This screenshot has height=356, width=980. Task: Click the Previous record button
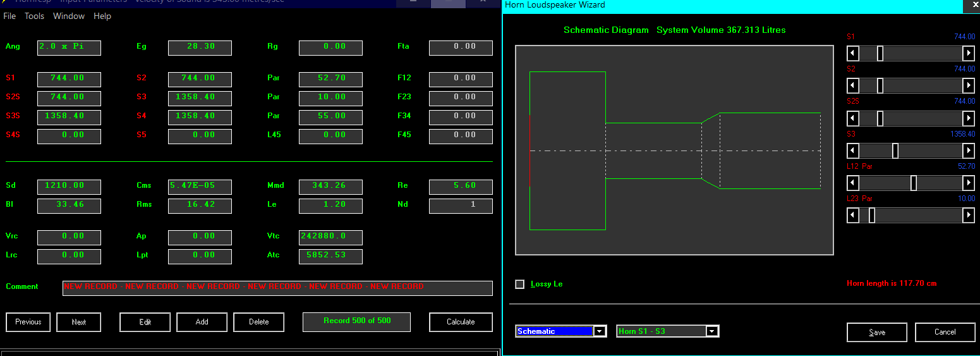point(28,322)
